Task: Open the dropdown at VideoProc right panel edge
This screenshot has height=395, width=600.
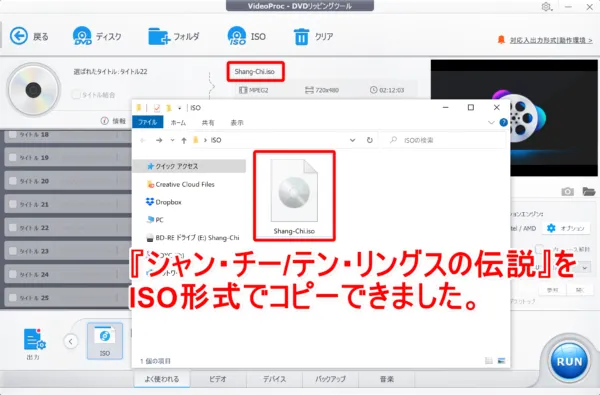Action: pos(585,268)
